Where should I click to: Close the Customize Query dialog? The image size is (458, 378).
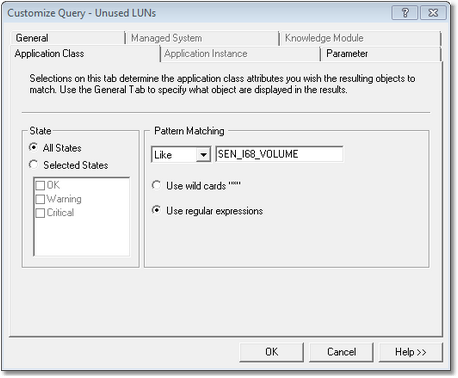433,13
